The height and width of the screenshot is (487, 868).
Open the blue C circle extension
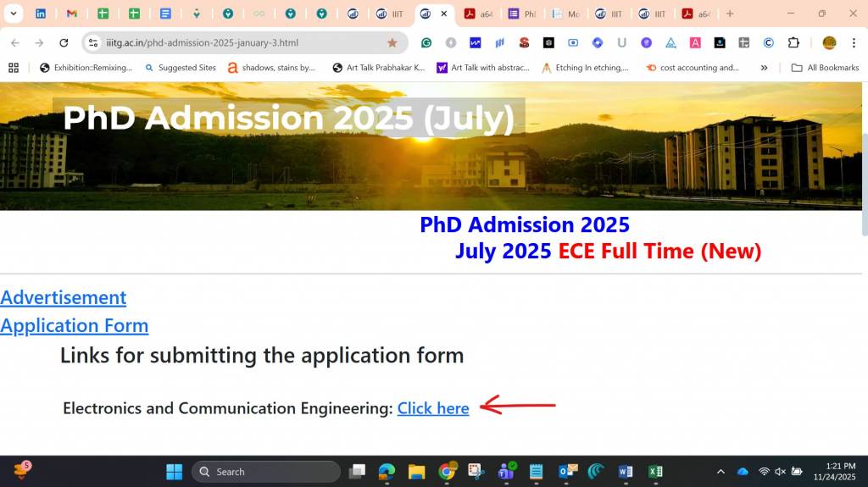coord(768,42)
